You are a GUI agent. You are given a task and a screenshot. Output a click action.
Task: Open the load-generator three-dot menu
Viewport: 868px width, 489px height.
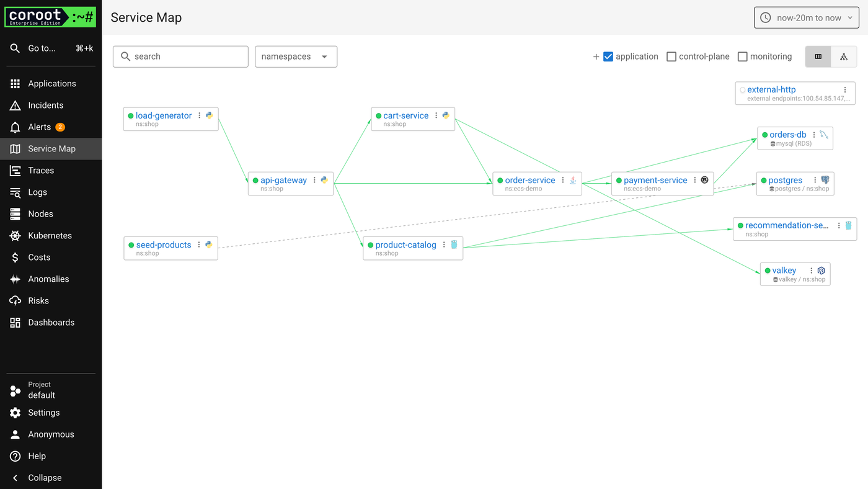click(x=199, y=115)
